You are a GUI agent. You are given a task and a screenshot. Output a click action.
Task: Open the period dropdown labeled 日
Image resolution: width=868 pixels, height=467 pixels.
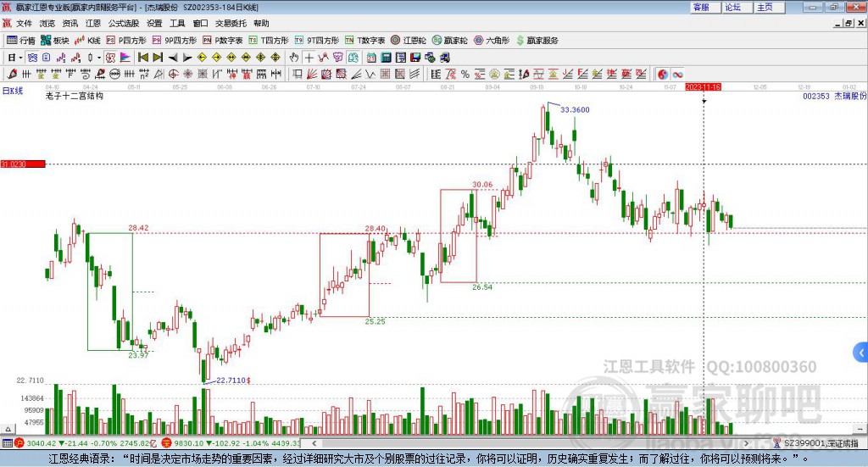tap(14, 58)
